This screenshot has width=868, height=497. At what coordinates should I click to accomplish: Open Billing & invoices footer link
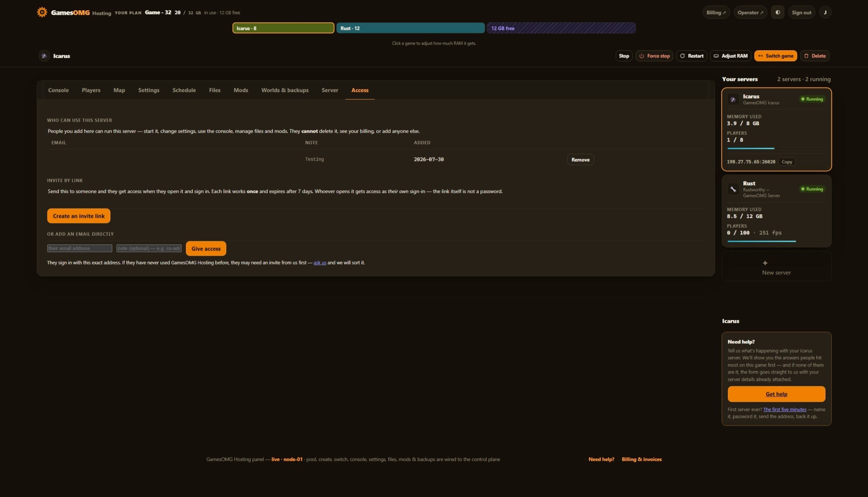pos(641,459)
